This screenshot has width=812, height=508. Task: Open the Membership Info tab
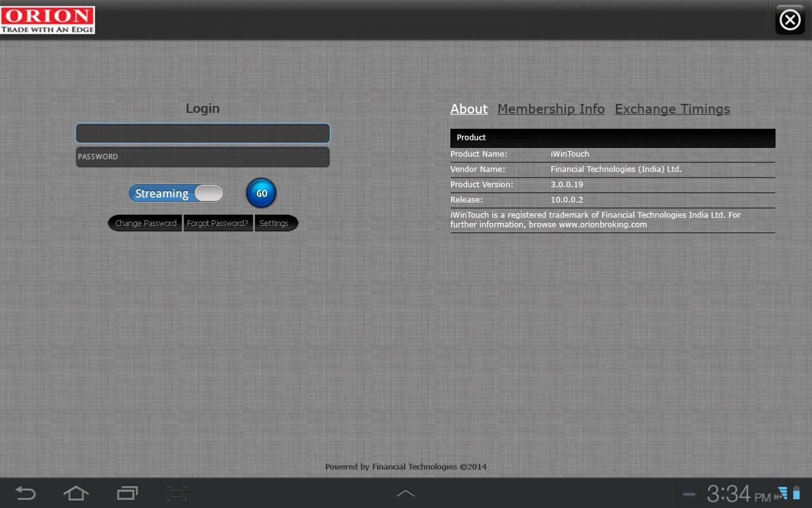pyautogui.click(x=551, y=109)
